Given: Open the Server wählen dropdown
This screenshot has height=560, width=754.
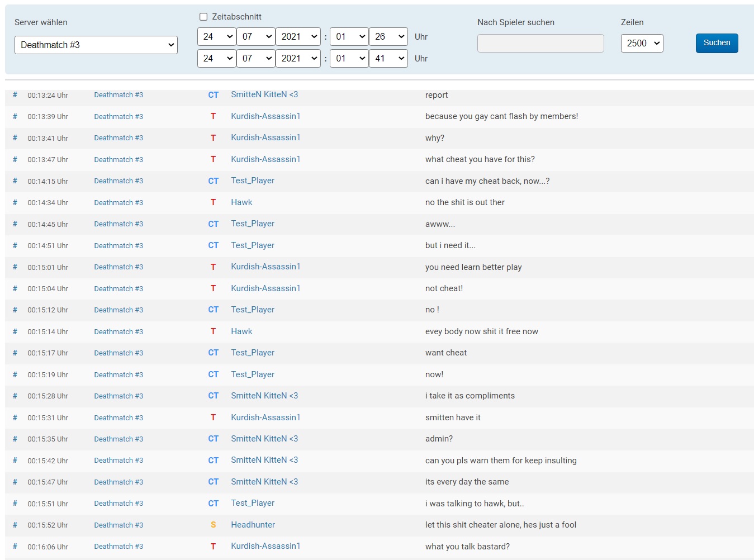Looking at the screenshot, I should pos(96,45).
